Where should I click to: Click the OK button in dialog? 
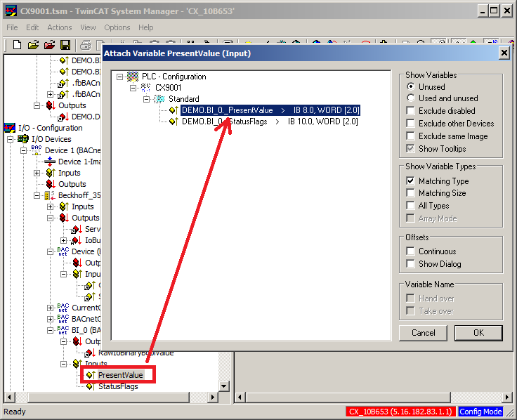coord(478,333)
